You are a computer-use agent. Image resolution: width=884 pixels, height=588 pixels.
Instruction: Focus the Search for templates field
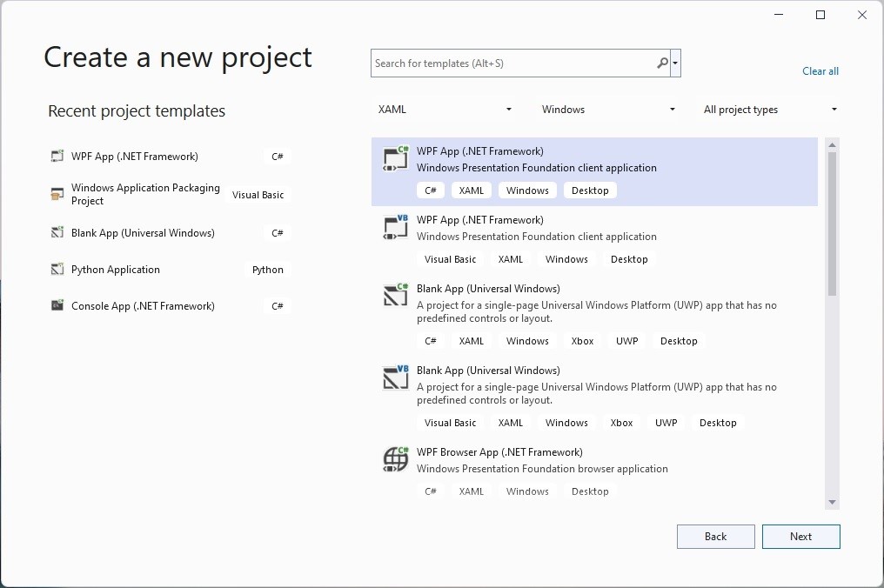click(513, 63)
